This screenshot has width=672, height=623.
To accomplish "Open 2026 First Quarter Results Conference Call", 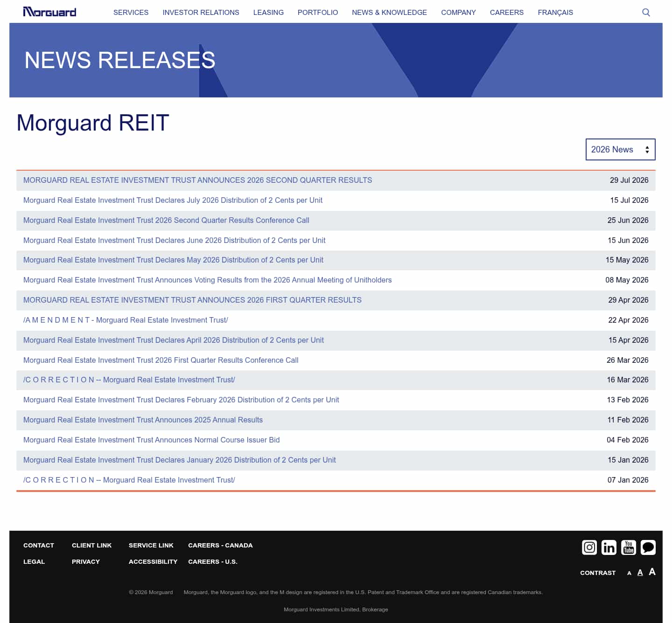I will (x=161, y=360).
